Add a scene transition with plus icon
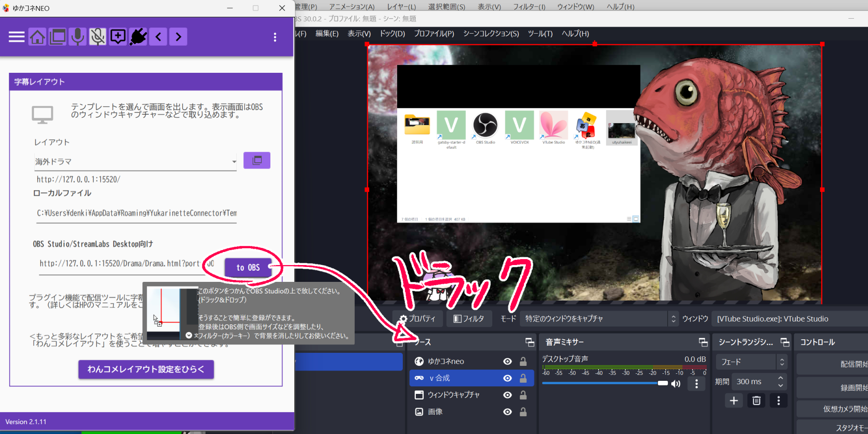 click(x=734, y=400)
